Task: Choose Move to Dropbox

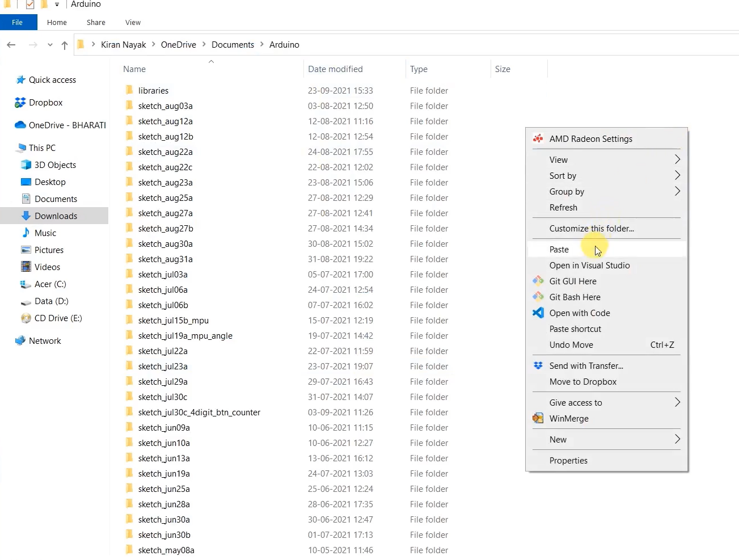Action: 606,381
